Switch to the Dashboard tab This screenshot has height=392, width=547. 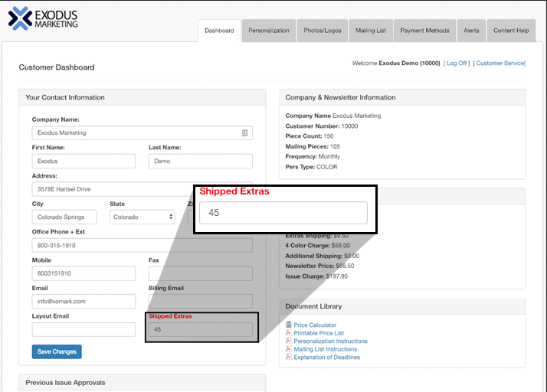[219, 31]
